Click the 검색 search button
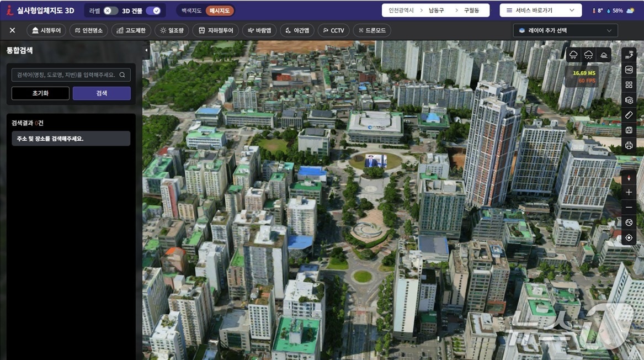The height and width of the screenshot is (360, 644). (x=102, y=93)
